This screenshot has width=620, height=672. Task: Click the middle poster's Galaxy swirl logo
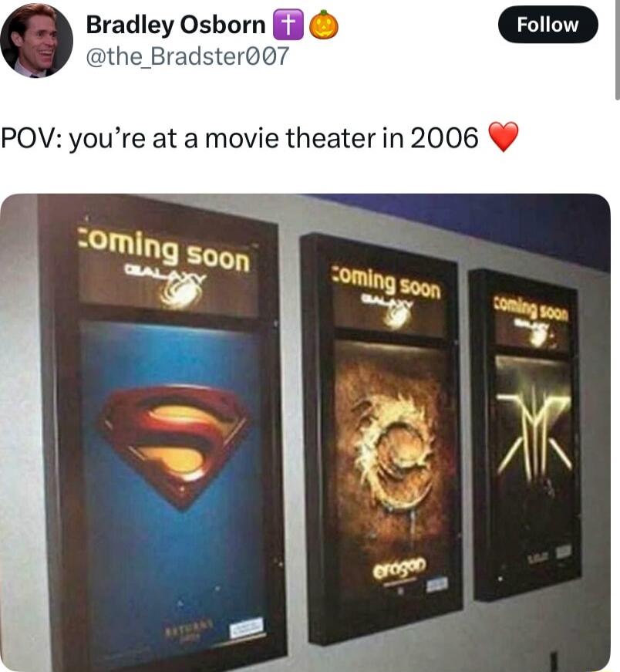click(394, 316)
